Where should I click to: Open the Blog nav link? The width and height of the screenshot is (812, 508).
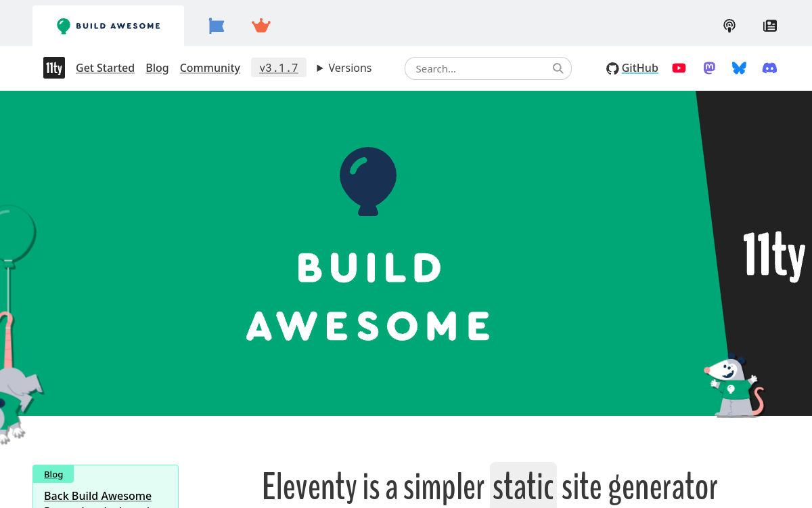[x=157, y=68]
